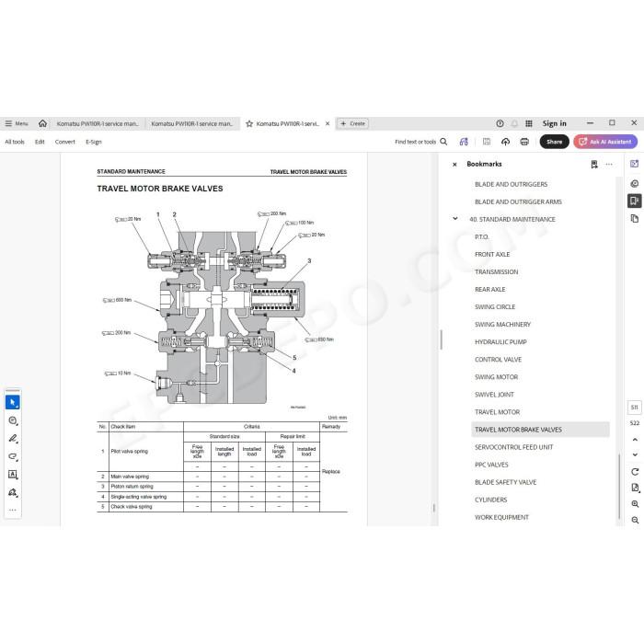This screenshot has height=644, width=644.
Task: Open the page thumbnails icon in right rail
Action: (635, 219)
